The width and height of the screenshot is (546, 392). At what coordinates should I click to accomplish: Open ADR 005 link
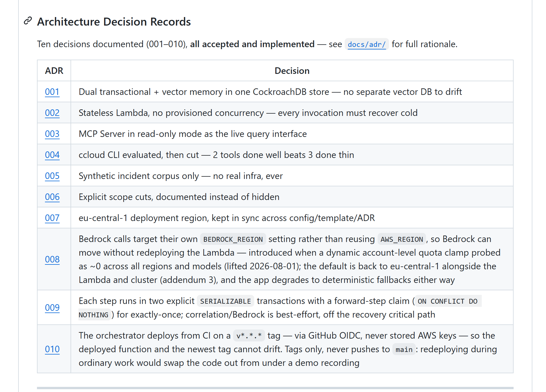(52, 176)
